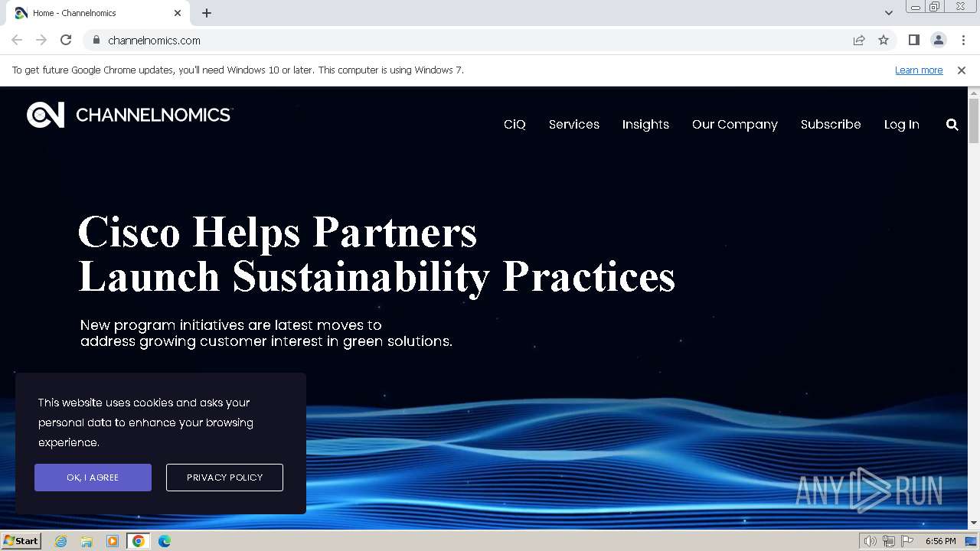Click the 'New program initiatives' subtitle text
Screen dimensions: 980x551
click(266, 333)
